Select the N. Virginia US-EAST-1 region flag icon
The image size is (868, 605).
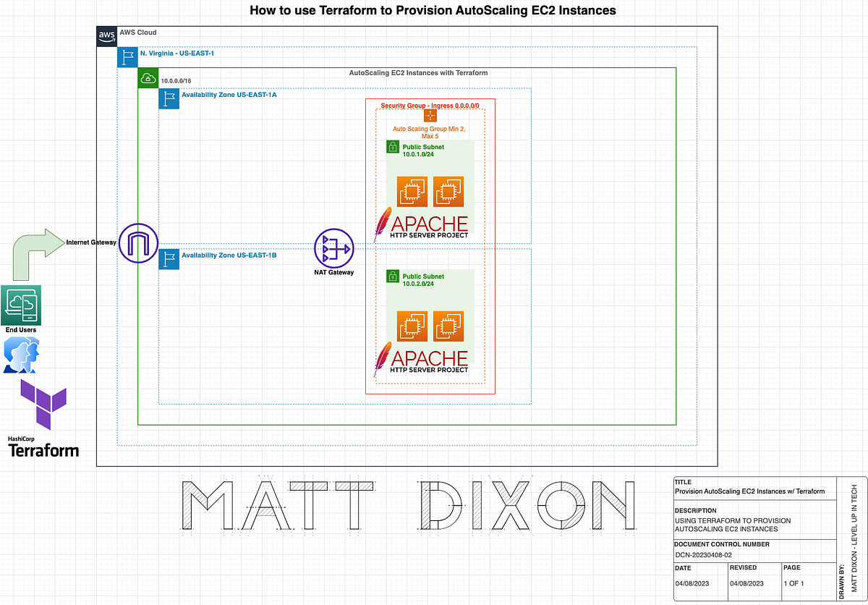coord(127,57)
